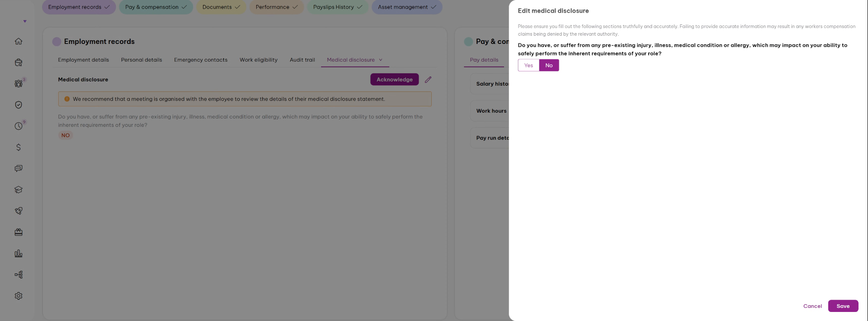The width and height of the screenshot is (868, 321).
Task: Expand the Pay & compensation pill dropdown
Action: click(x=156, y=7)
